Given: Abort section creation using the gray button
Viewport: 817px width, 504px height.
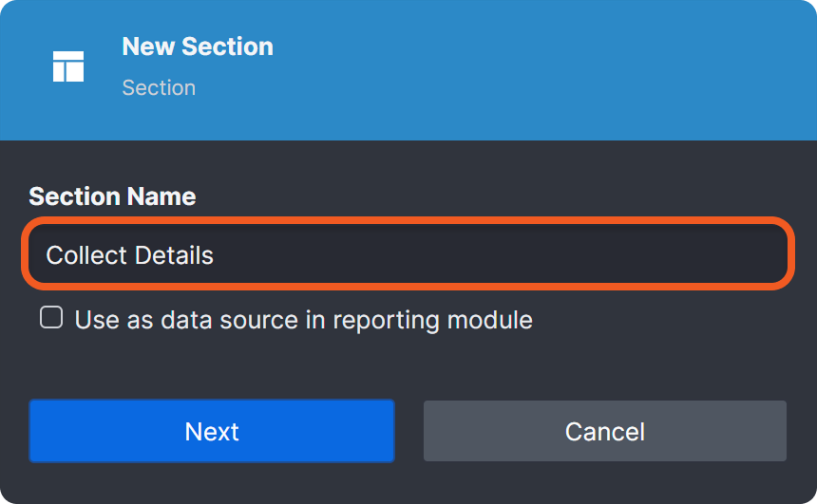Looking at the screenshot, I should pyautogui.click(x=604, y=431).
